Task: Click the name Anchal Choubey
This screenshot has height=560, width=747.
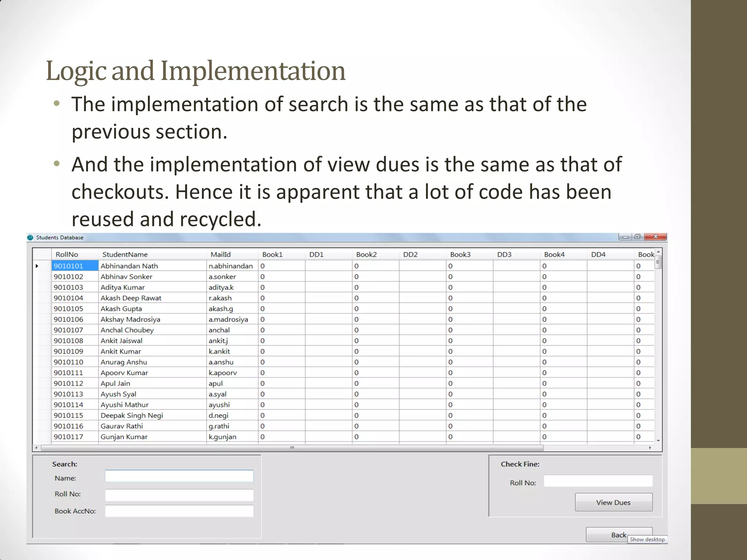Action: [x=127, y=330]
